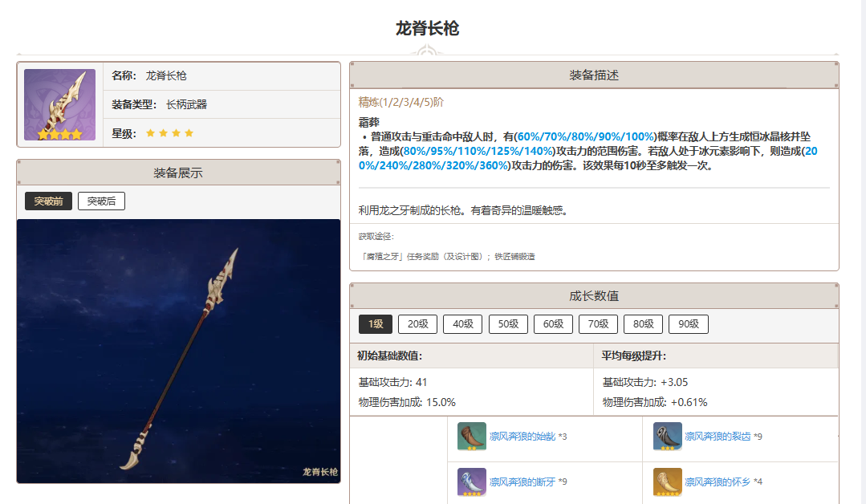Screen dimensions: 866x504
Task: Click the star row under the weapon portrait
Action: click(x=59, y=134)
